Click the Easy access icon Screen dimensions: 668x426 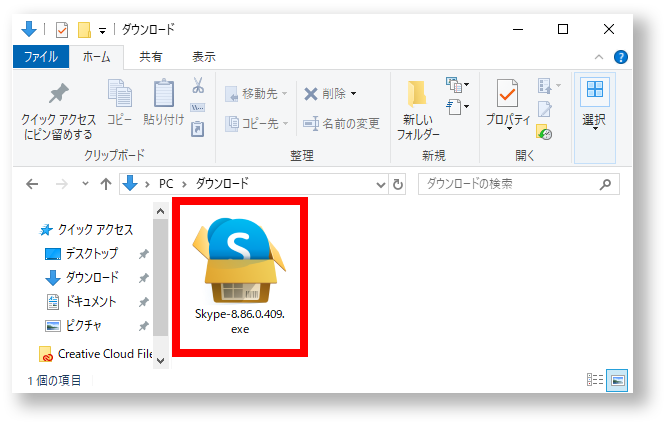pyautogui.click(x=457, y=107)
